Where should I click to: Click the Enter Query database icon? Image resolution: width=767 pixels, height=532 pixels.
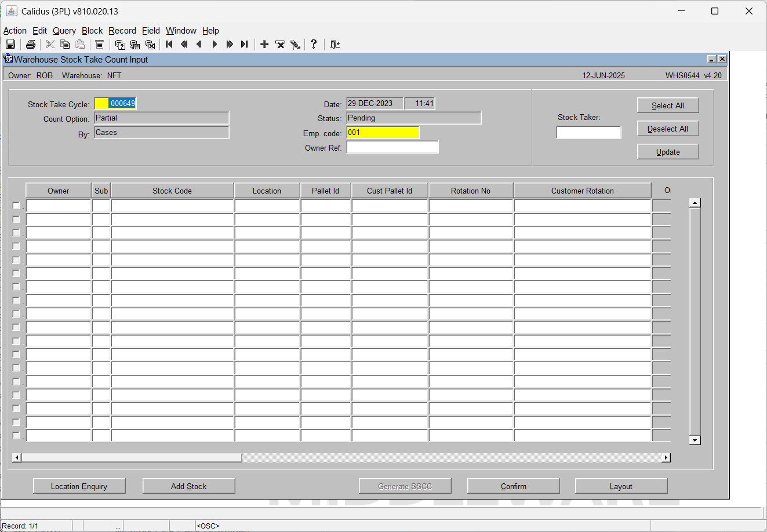click(x=120, y=44)
